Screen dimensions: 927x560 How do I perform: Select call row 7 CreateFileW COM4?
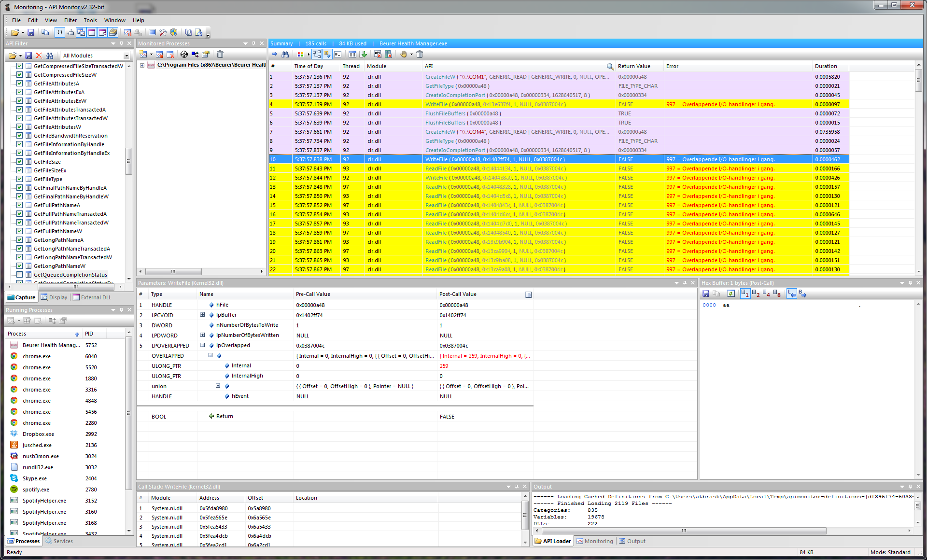[x=558, y=132]
